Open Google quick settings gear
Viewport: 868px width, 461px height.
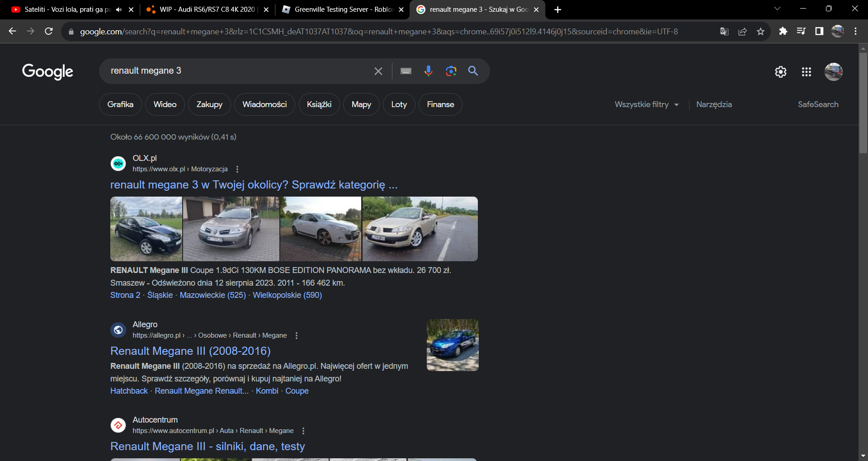pyautogui.click(x=781, y=72)
